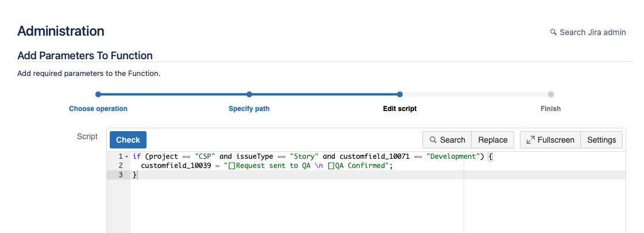This screenshot has width=644, height=233.
Task: Click the Specify path step dot
Action: coord(249,94)
